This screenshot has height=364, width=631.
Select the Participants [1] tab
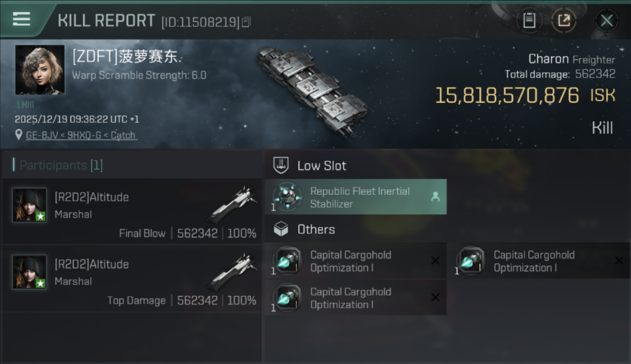(x=61, y=165)
